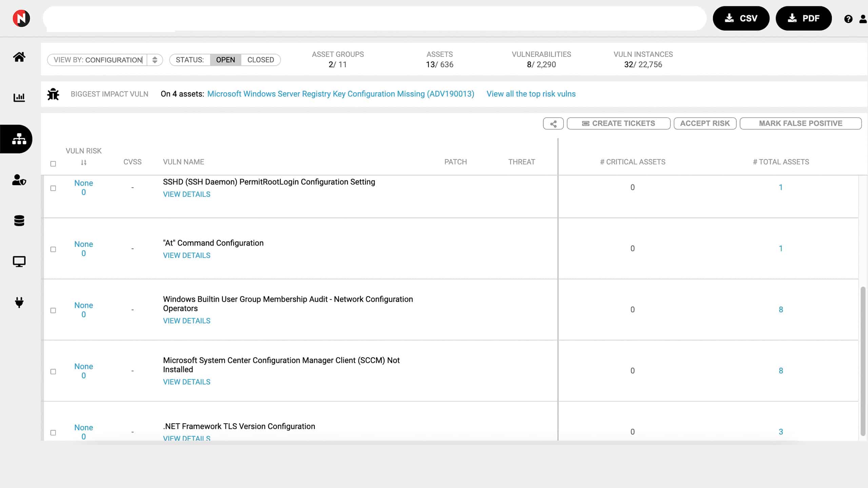The height and width of the screenshot is (488, 868).
Task: Click the red N logo icon
Action: pyautogui.click(x=21, y=18)
